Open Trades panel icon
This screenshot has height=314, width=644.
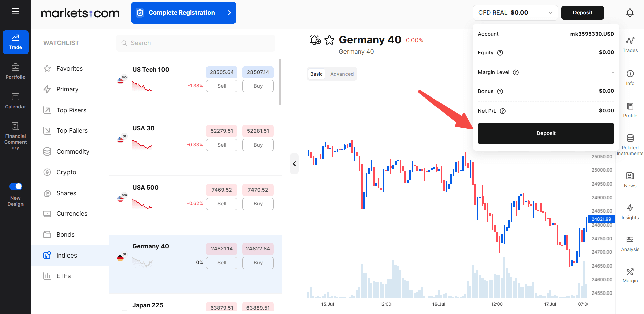[x=630, y=41]
